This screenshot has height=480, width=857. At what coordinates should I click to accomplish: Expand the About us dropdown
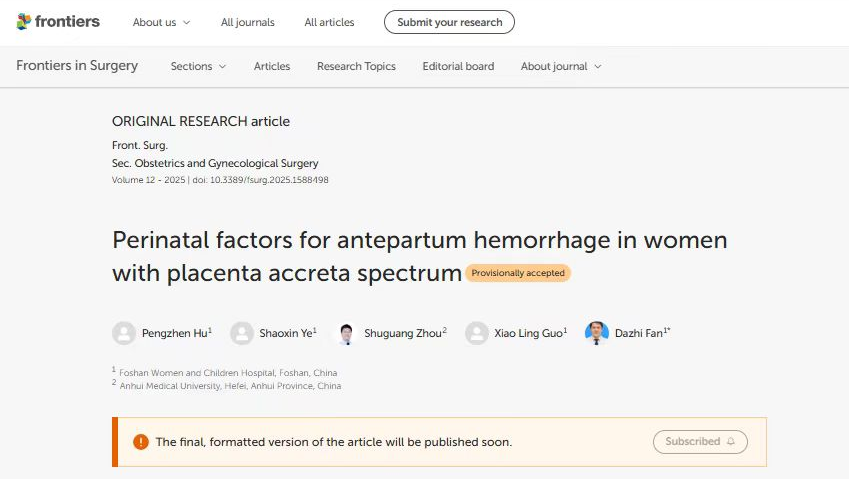coord(161,22)
